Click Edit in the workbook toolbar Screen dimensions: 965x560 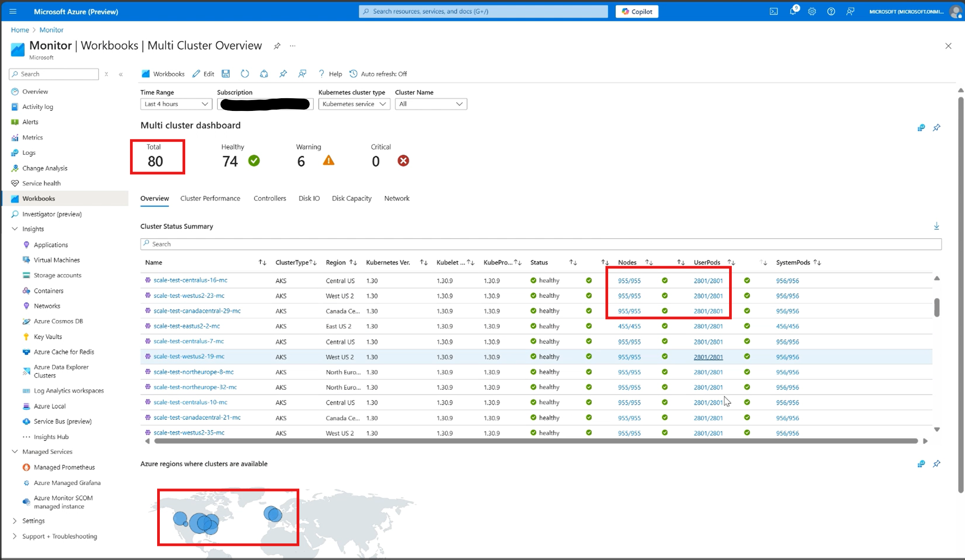coord(203,74)
